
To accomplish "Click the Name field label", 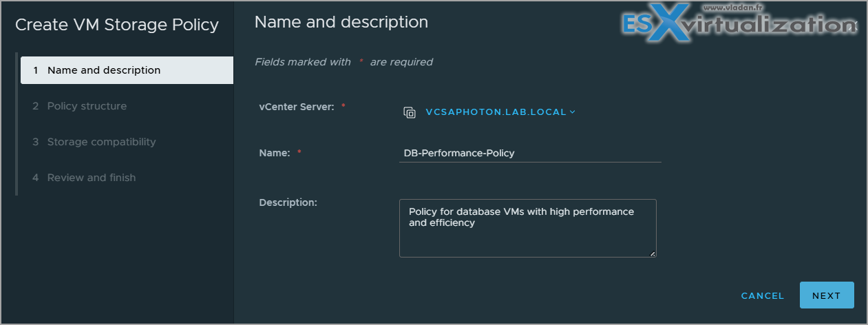I will (275, 153).
